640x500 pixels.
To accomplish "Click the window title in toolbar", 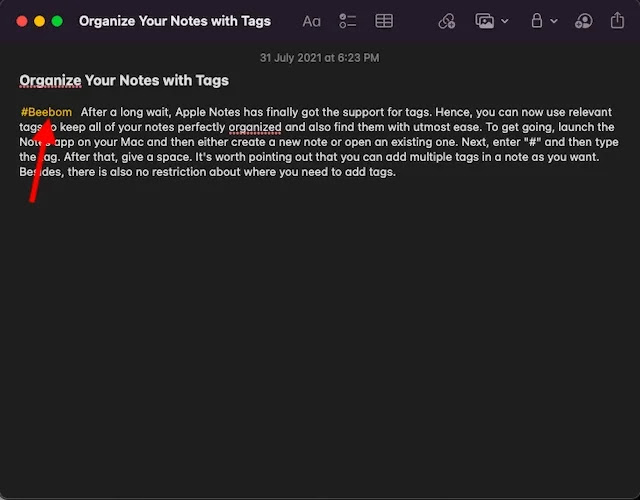I will [175, 21].
